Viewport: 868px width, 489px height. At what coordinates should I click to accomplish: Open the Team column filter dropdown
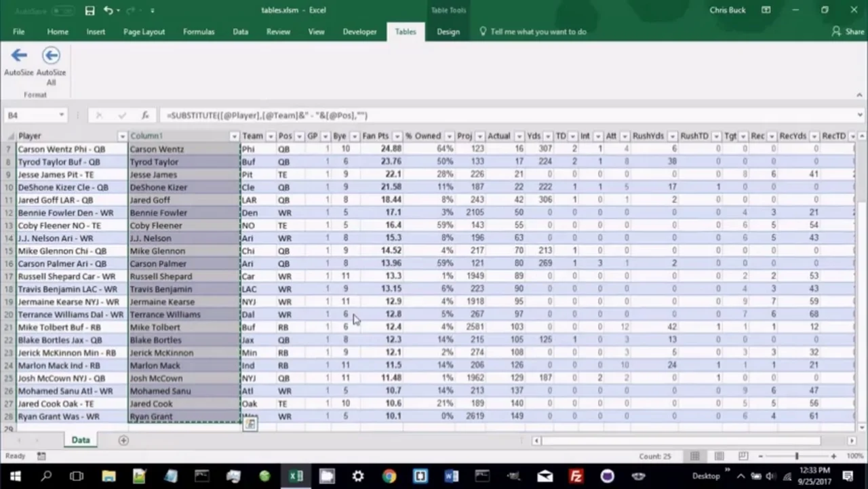[x=270, y=136]
